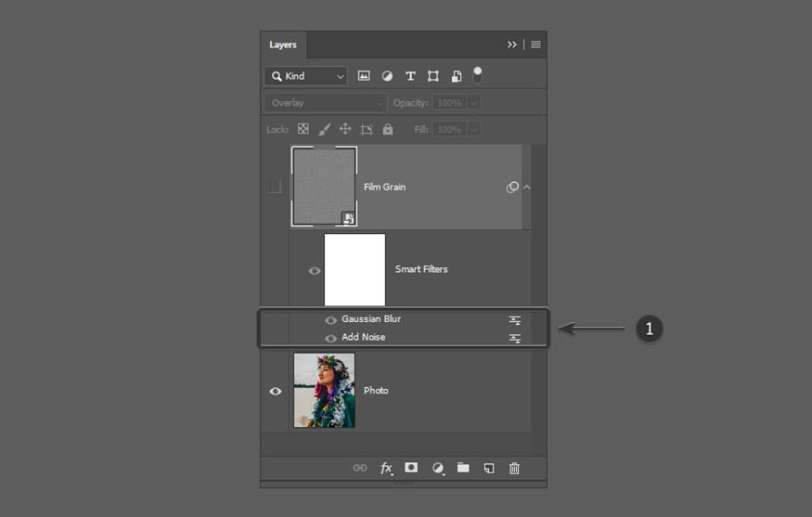Open Add Noise blending options icon
This screenshot has height=517, width=812.
(515, 338)
